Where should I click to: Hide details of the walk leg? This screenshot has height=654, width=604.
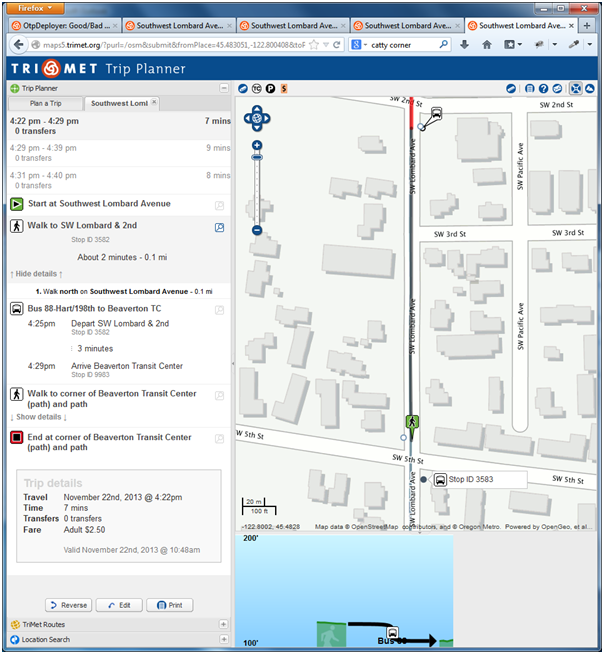[x=36, y=274]
